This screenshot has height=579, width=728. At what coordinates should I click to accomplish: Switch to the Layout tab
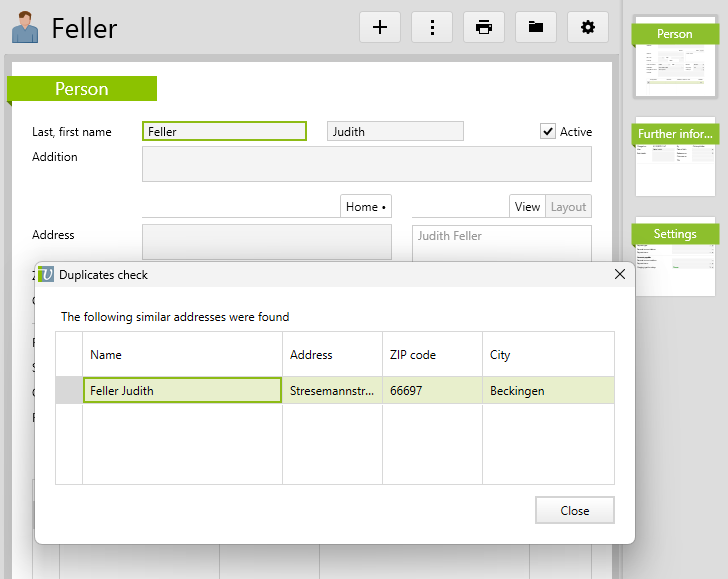[x=568, y=207]
